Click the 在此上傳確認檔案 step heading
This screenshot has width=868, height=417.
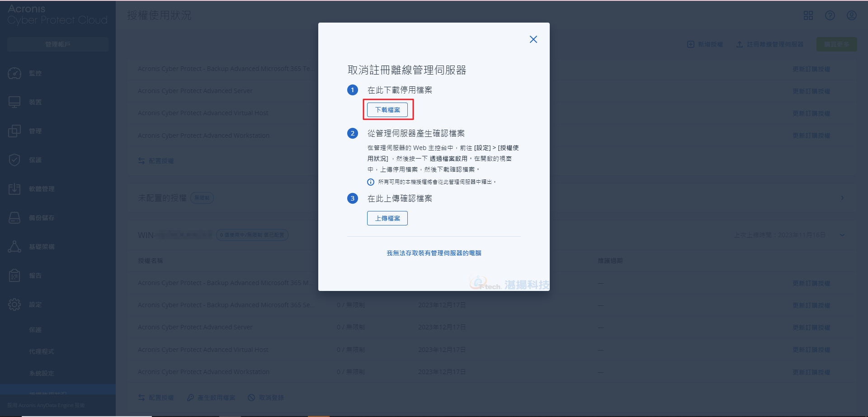pyautogui.click(x=400, y=198)
